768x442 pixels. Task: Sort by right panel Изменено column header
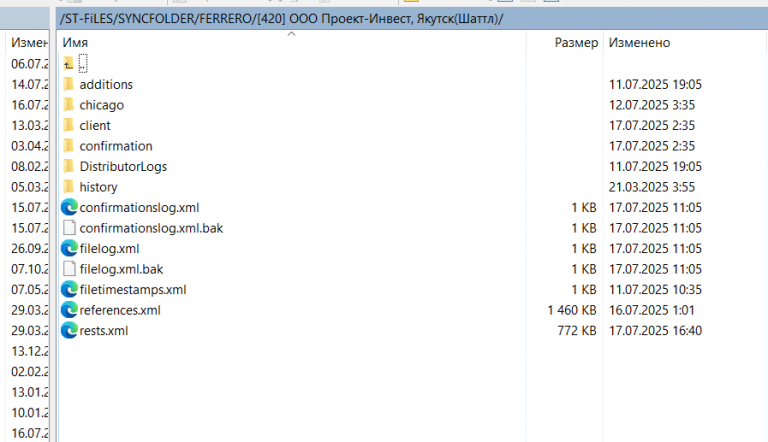(x=639, y=43)
